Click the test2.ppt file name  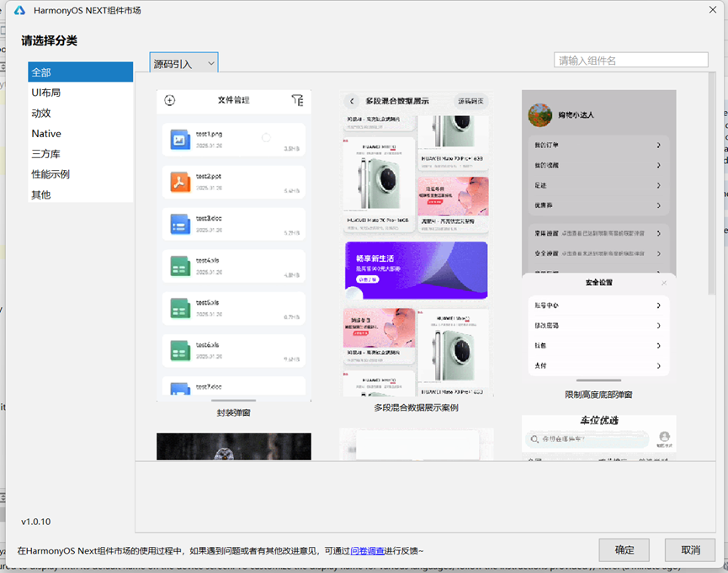[209, 177]
